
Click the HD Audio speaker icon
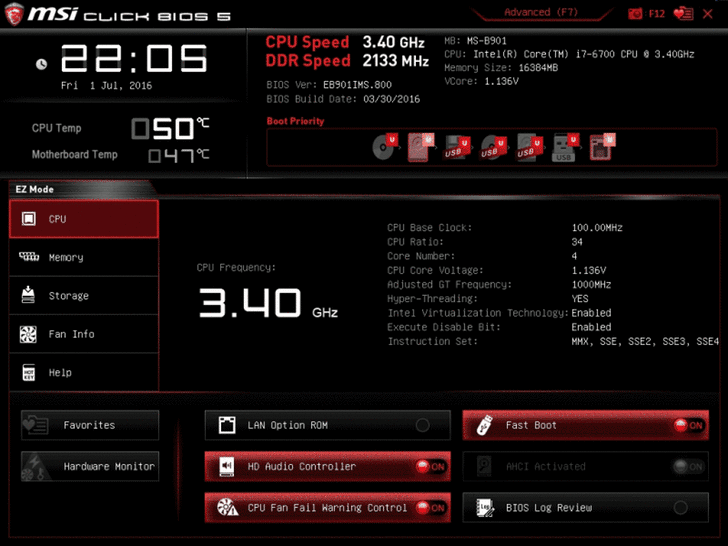tap(227, 467)
